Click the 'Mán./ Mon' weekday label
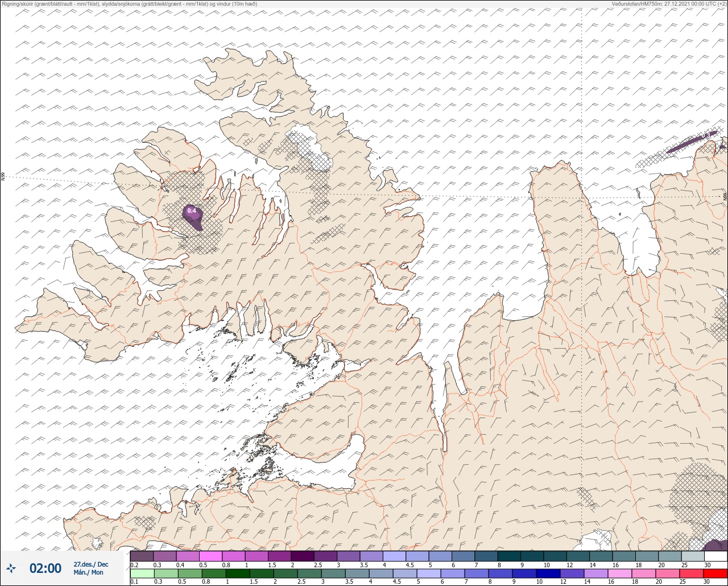 point(89,572)
